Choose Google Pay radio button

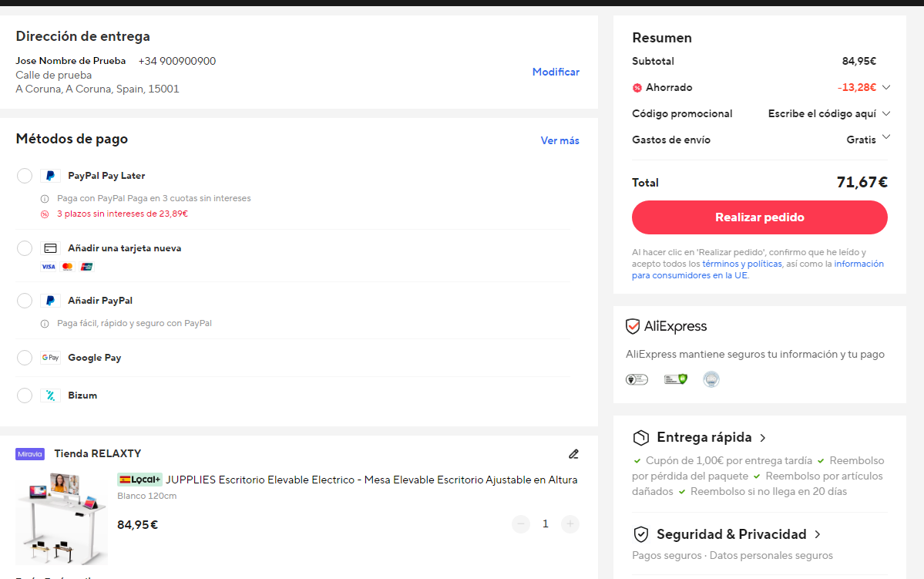(24, 358)
